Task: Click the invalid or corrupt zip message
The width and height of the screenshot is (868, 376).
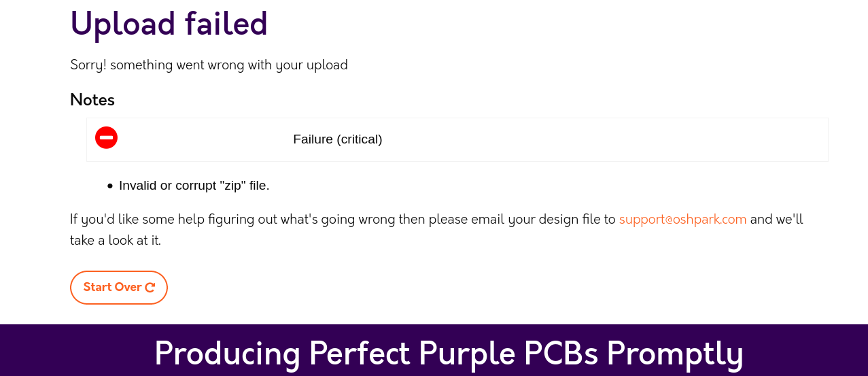Action: 194,186
